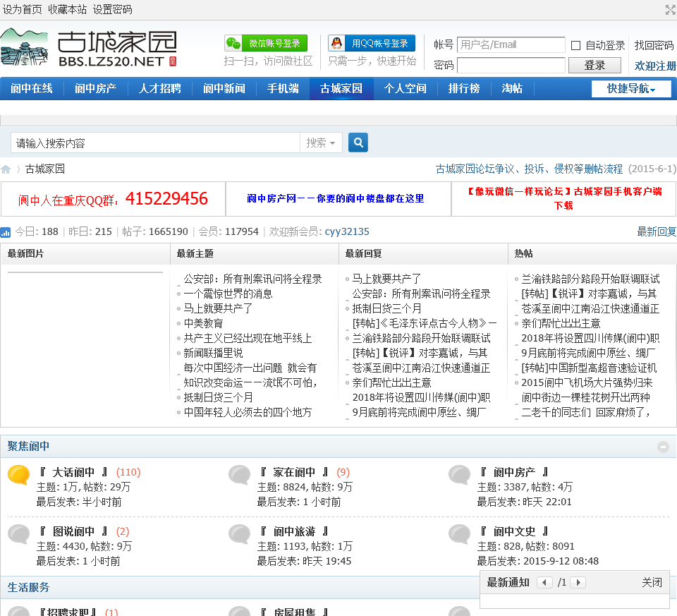This screenshot has height=616, width=677.
Task: Open 阆中在线 nav item
Action: [32, 89]
